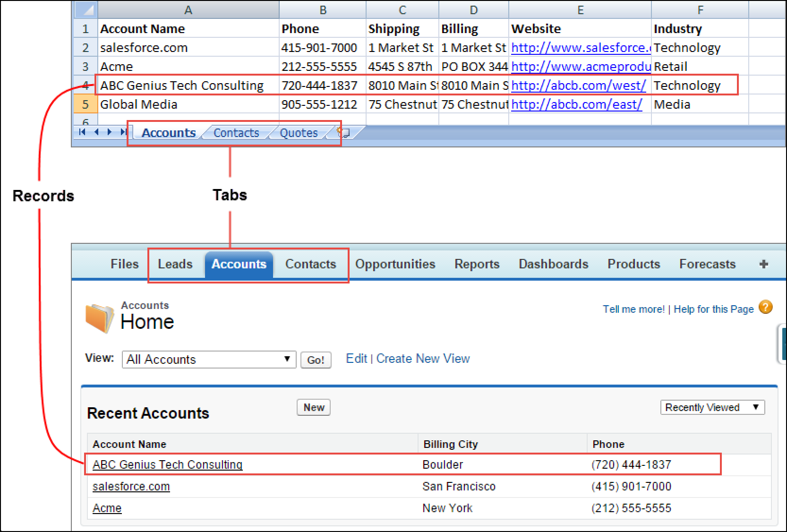Click the Go! button next to the view selector
This screenshot has height=532, width=787.
[x=316, y=360]
